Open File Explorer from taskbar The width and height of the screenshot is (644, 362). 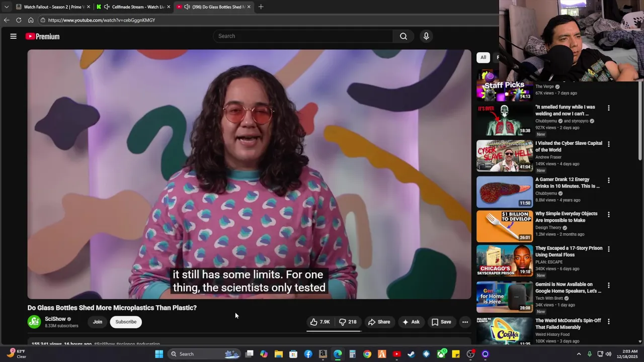(278, 354)
